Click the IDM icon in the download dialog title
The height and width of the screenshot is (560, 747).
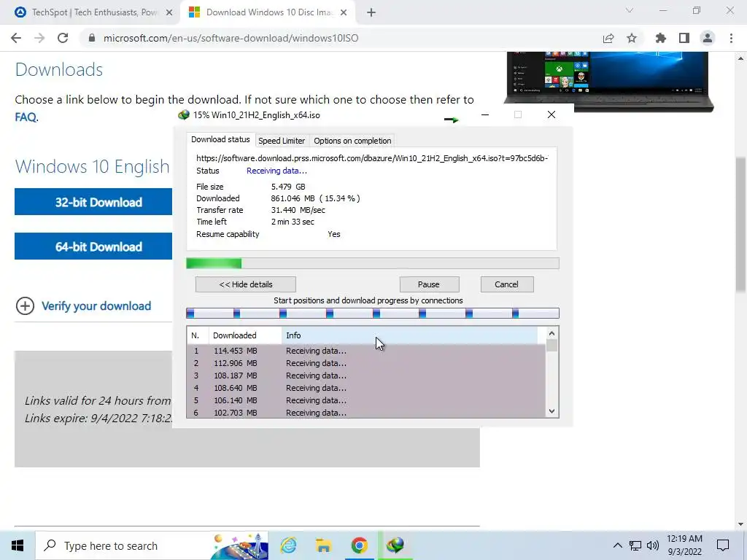pyautogui.click(x=183, y=115)
